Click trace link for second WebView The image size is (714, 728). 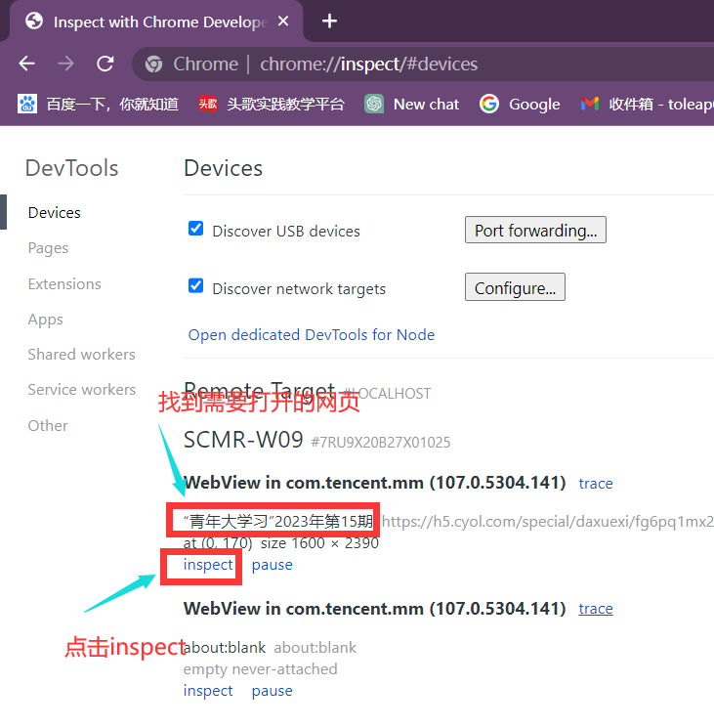pos(596,609)
